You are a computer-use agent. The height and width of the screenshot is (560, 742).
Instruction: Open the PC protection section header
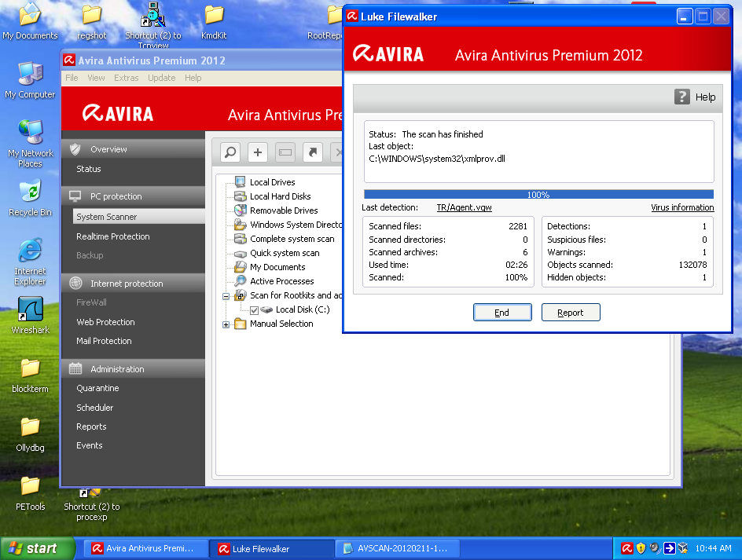coord(133,196)
